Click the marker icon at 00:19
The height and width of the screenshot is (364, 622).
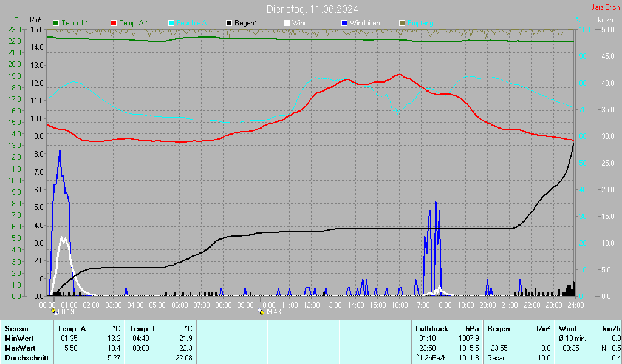point(55,311)
